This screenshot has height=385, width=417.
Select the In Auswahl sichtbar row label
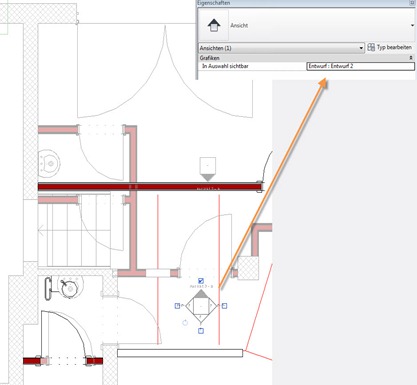pyautogui.click(x=225, y=66)
